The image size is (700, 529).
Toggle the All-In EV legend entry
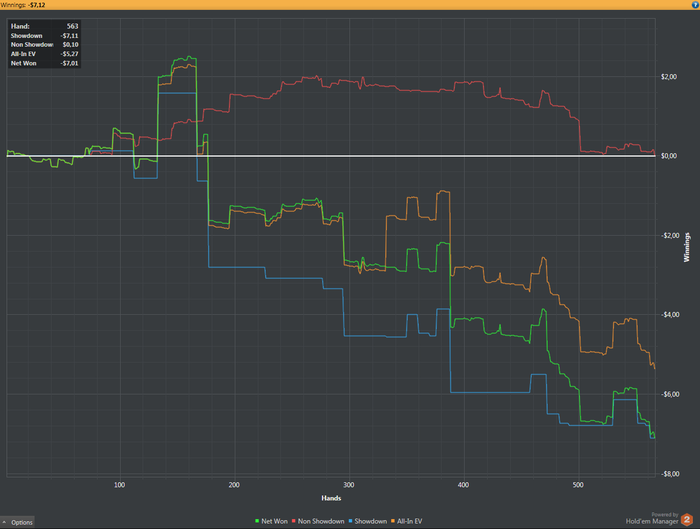coord(406,521)
